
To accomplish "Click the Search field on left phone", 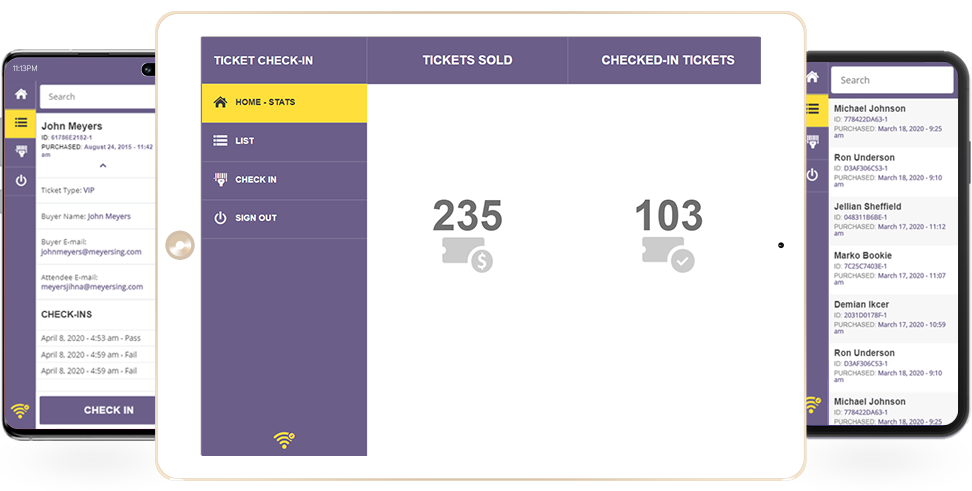I will point(97,97).
